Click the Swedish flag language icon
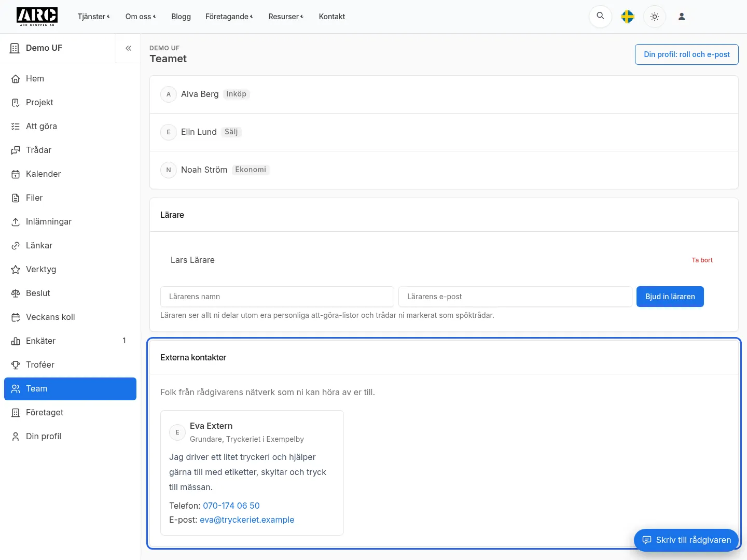This screenshot has width=747, height=560. coord(628,17)
